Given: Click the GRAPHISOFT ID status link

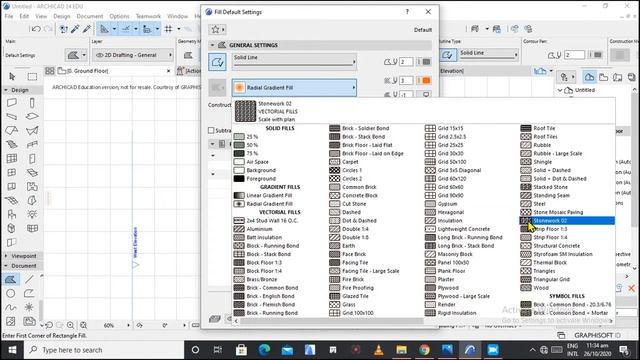Looking at the screenshot, I should (598, 335).
